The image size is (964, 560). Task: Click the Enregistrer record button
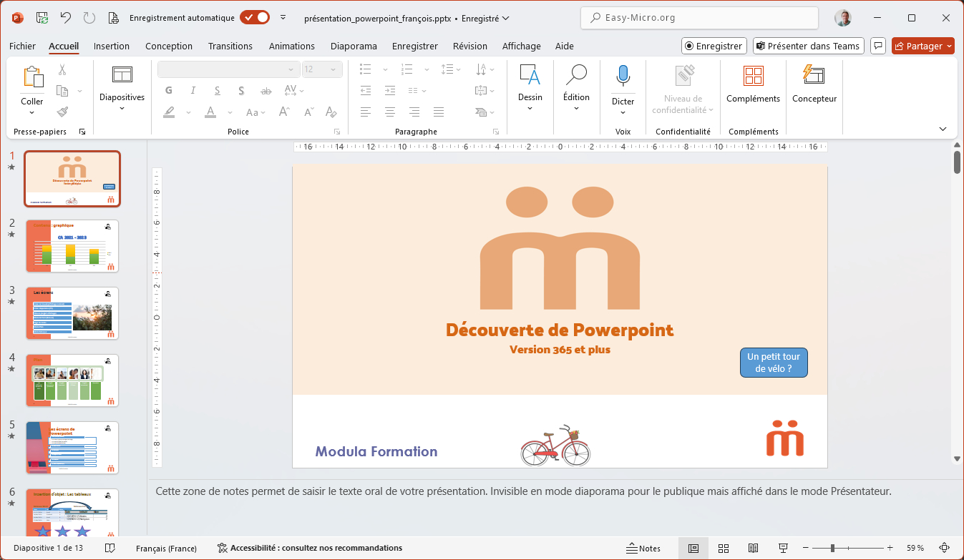714,46
